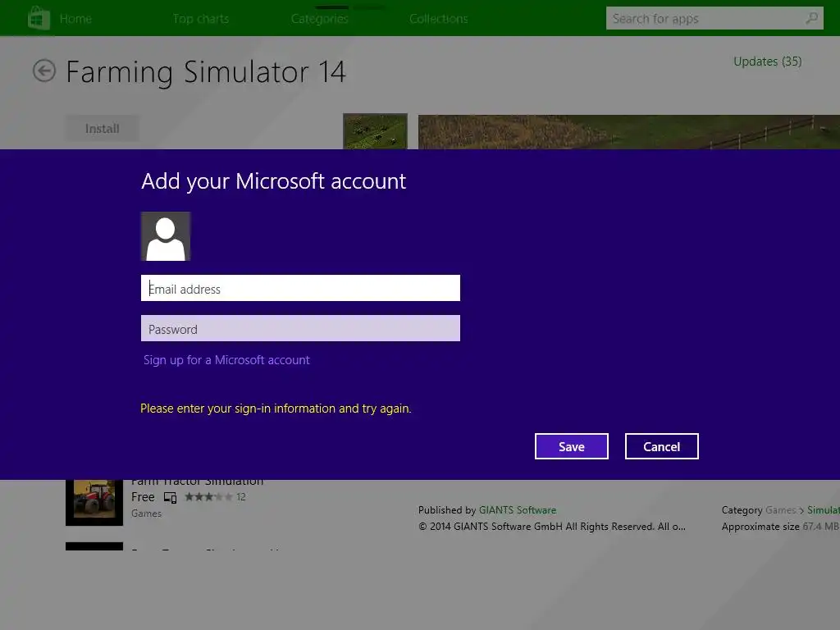The width and height of the screenshot is (840, 630).
Task: Click the sign-in error message text
Action: click(276, 409)
